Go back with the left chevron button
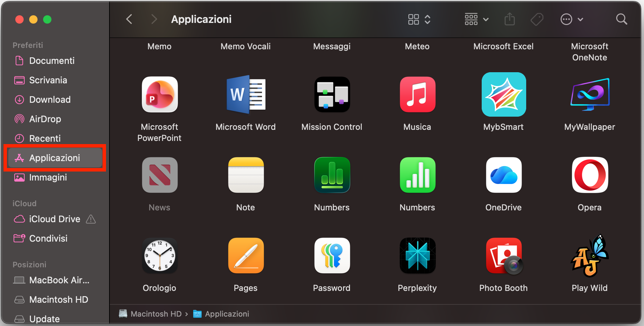The image size is (644, 326). click(129, 19)
